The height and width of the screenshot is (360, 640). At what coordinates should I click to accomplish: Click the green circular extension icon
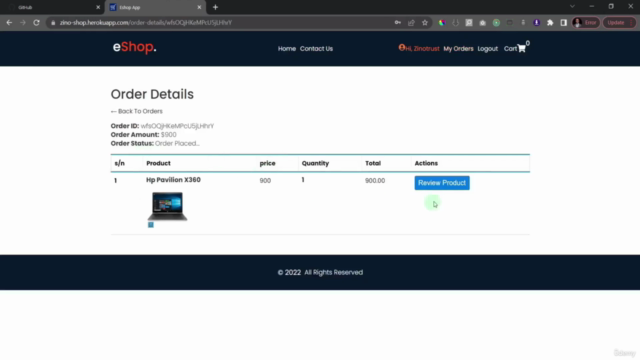(x=496, y=23)
